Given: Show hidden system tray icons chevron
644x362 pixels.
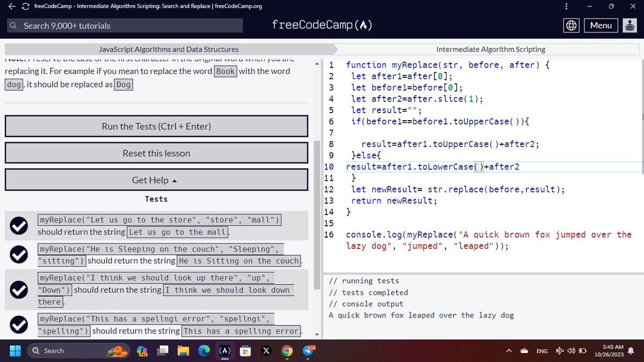Looking at the screenshot, I should [x=508, y=351].
